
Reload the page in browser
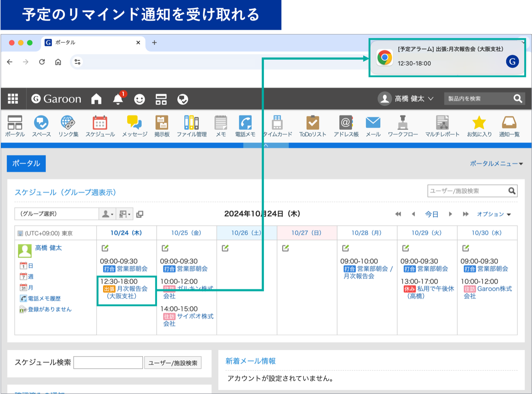coord(42,62)
